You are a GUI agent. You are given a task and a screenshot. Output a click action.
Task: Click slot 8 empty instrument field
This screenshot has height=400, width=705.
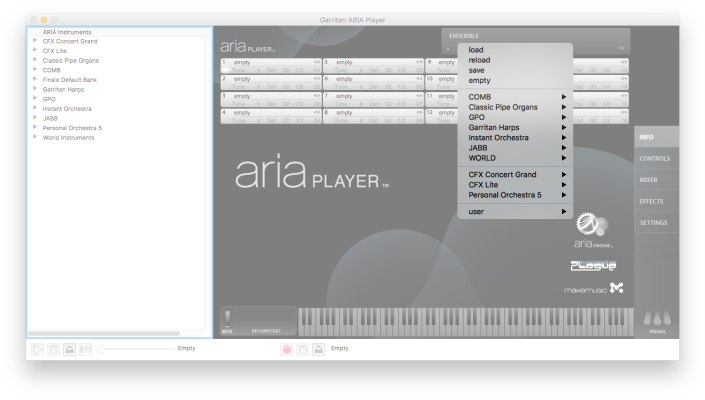[375, 113]
